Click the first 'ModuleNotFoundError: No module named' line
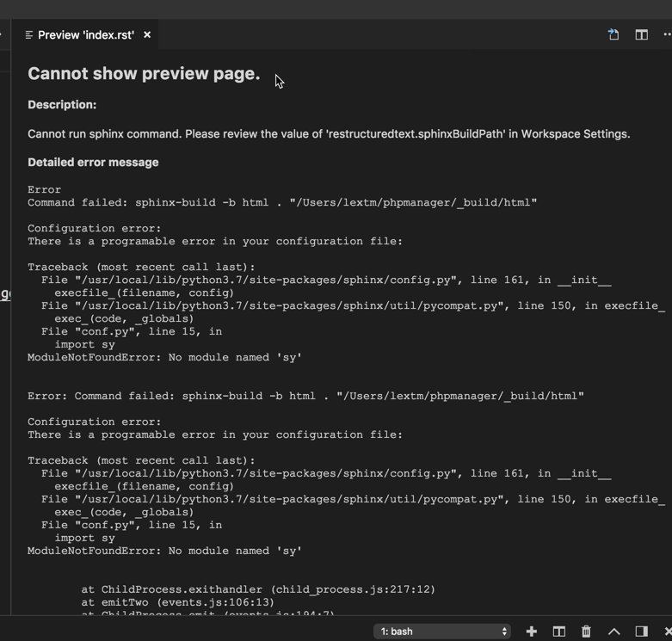The image size is (672, 641). 164,357
